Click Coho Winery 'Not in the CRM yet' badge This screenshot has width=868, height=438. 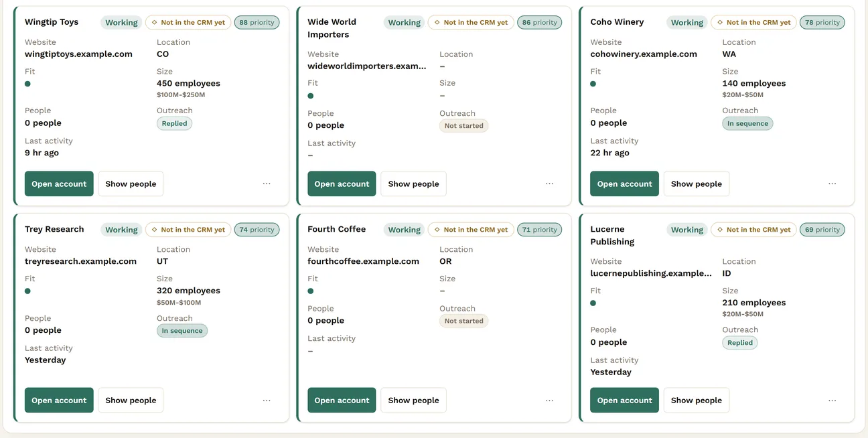coord(753,22)
